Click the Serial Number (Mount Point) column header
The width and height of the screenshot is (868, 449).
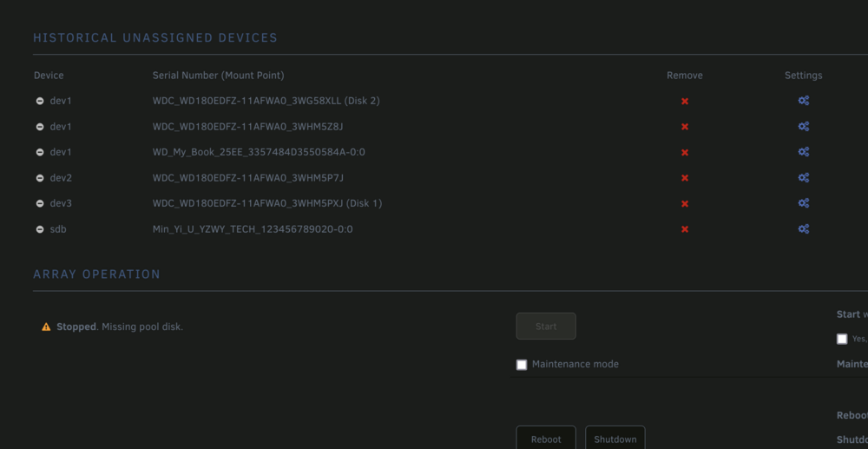(x=219, y=76)
